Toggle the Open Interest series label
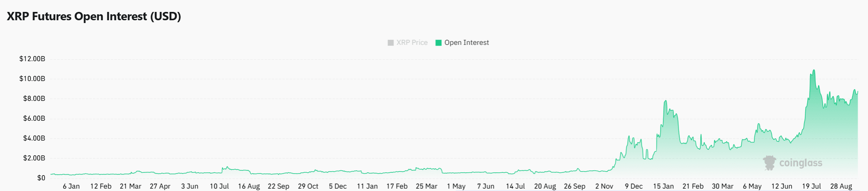Viewport: 868px width, 191px height. pos(467,42)
